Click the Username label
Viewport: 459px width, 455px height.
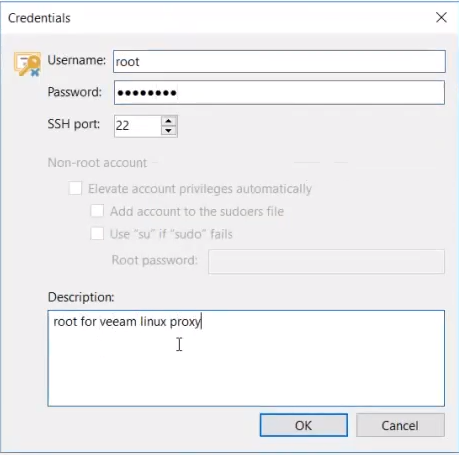(77, 60)
